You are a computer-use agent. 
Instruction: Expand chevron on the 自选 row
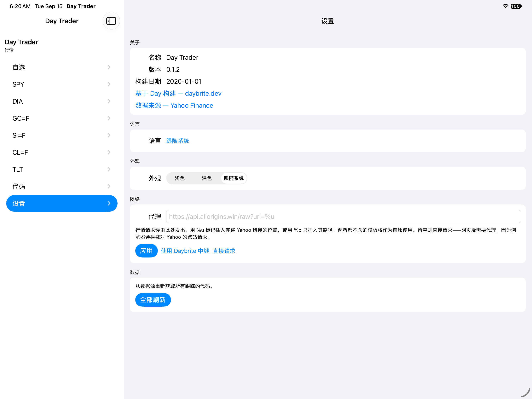[x=109, y=67]
